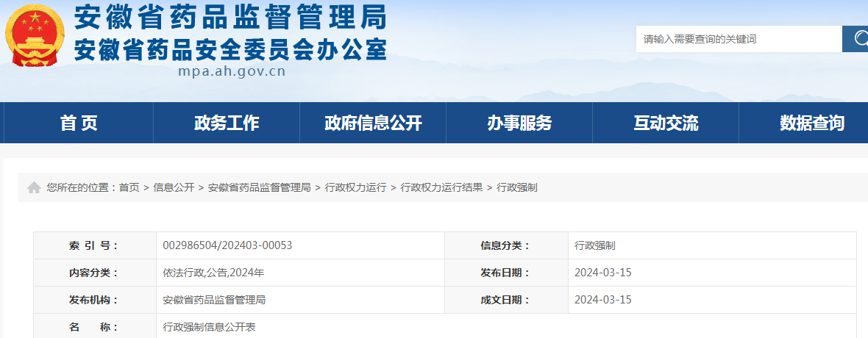Click the 内容分类 label cell

95,273
